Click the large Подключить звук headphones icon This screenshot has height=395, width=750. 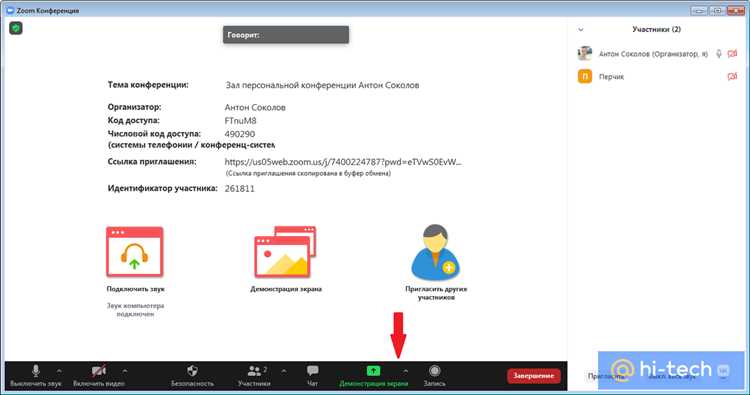(x=135, y=252)
